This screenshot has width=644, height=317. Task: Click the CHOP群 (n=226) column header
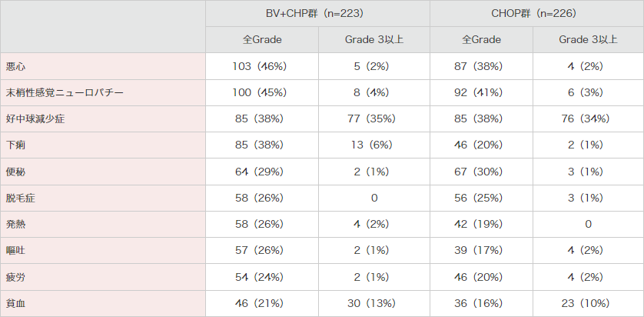coord(536,14)
